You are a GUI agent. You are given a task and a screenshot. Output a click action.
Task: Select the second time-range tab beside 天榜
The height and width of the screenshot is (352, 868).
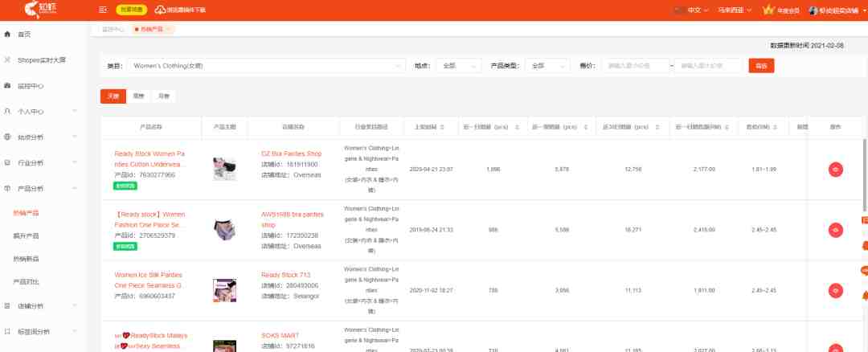(x=138, y=96)
